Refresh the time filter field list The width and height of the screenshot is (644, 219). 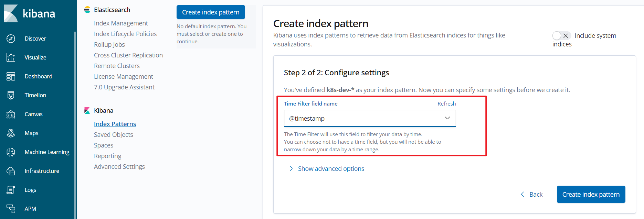pos(446,104)
